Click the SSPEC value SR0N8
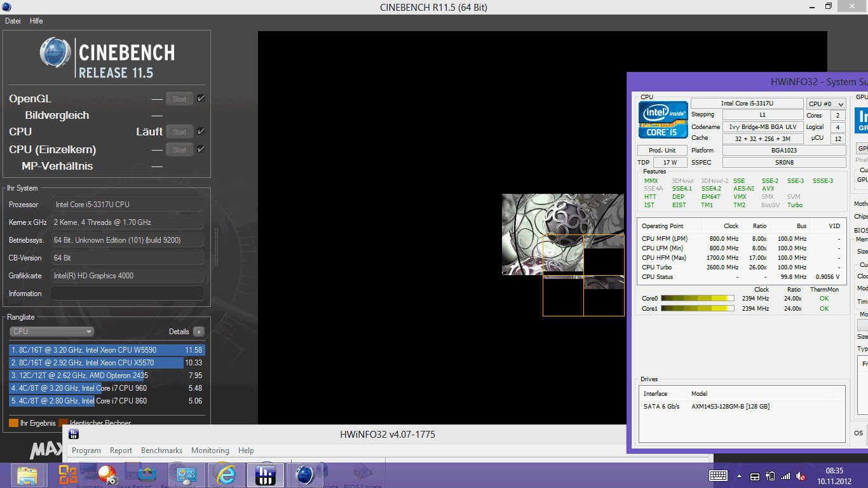Viewport: 868px width, 488px height. [784, 163]
